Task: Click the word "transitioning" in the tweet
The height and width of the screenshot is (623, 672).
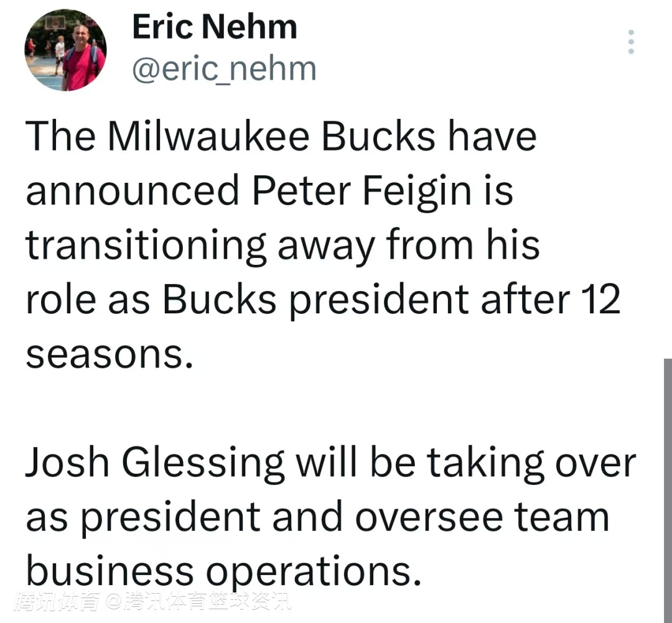Action: tap(146, 245)
